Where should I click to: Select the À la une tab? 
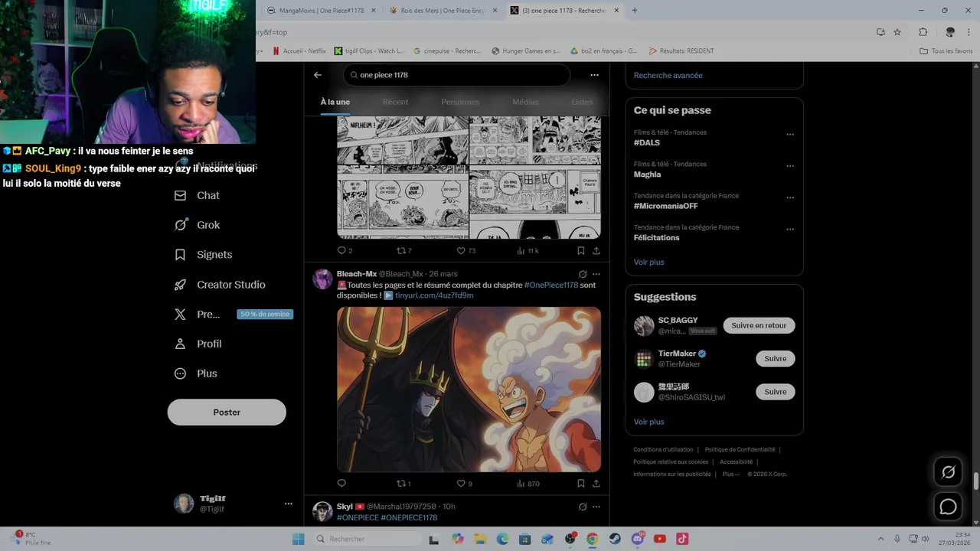[x=335, y=102]
